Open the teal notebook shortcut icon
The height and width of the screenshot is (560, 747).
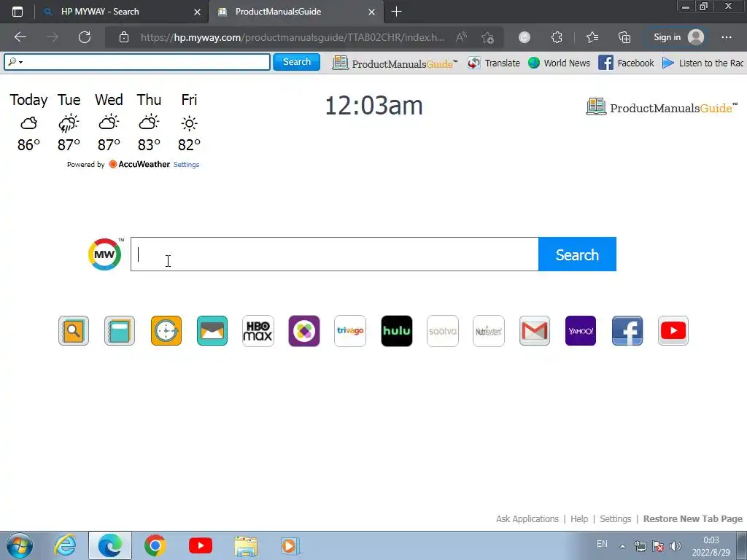coord(120,330)
